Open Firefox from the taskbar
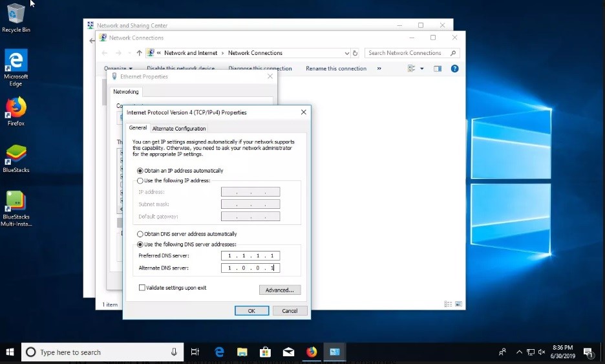 pos(312,352)
